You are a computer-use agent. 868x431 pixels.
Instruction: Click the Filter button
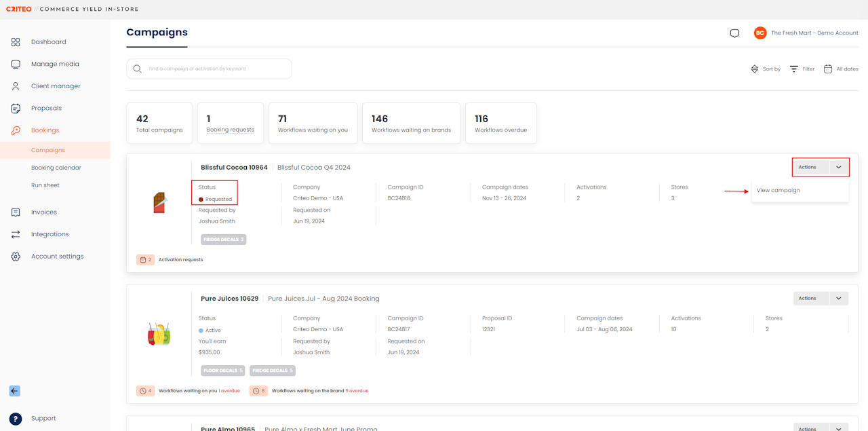click(802, 69)
